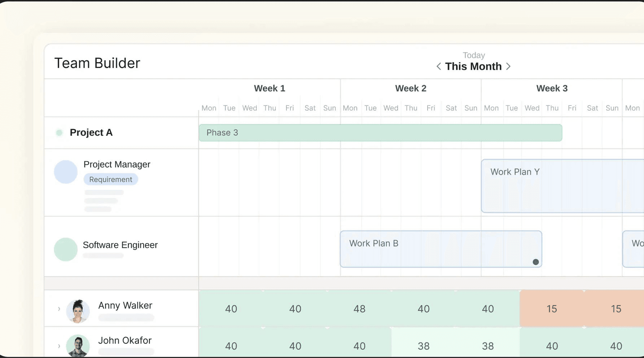Click the Requirement tag
This screenshot has height=358, width=644.
[111, 180]
